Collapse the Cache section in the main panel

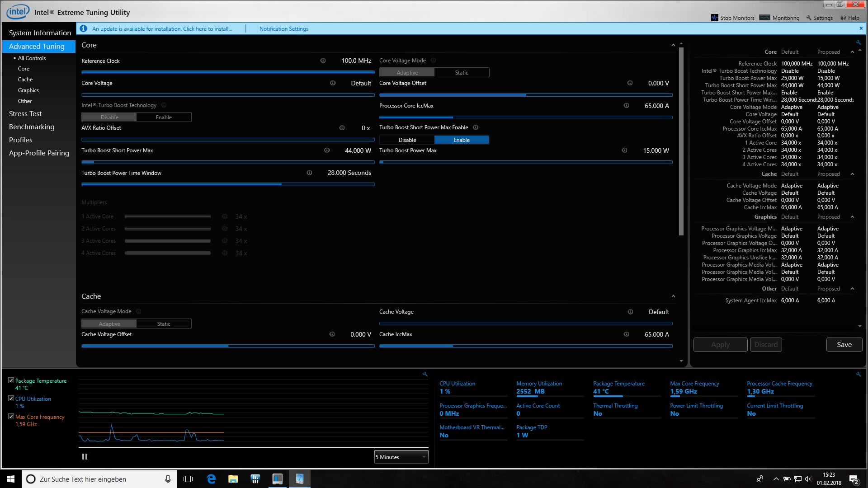click(673, 296)
